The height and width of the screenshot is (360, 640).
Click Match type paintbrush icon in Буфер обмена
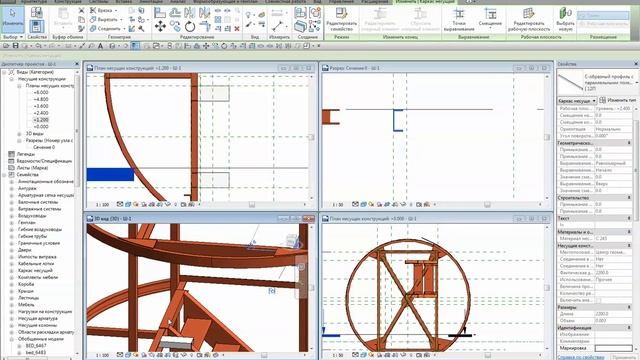[81, 29]
